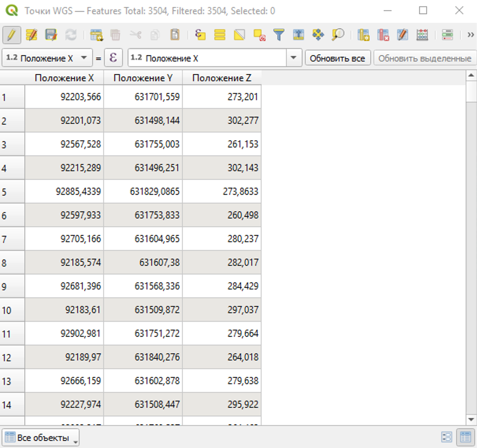Expand the Положение X field selector dropdown

(x=84, y=58)
